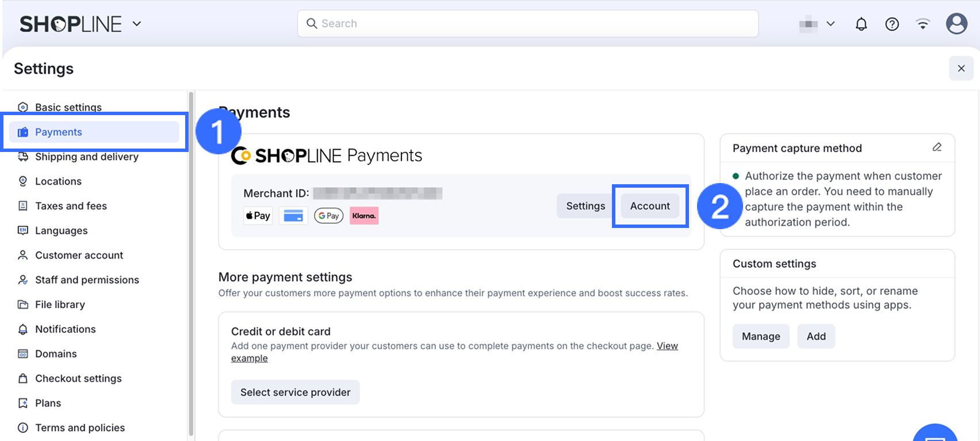The width and height of the screenshot is (980, 441).
Task: Click Manage under Custom settings
Action: [x=761, y=336]
